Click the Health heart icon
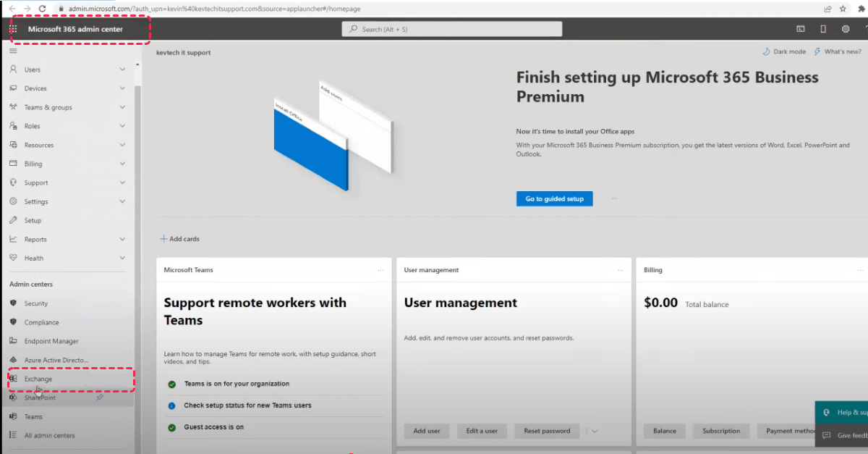868x454 pixels. tap(13, 258)
